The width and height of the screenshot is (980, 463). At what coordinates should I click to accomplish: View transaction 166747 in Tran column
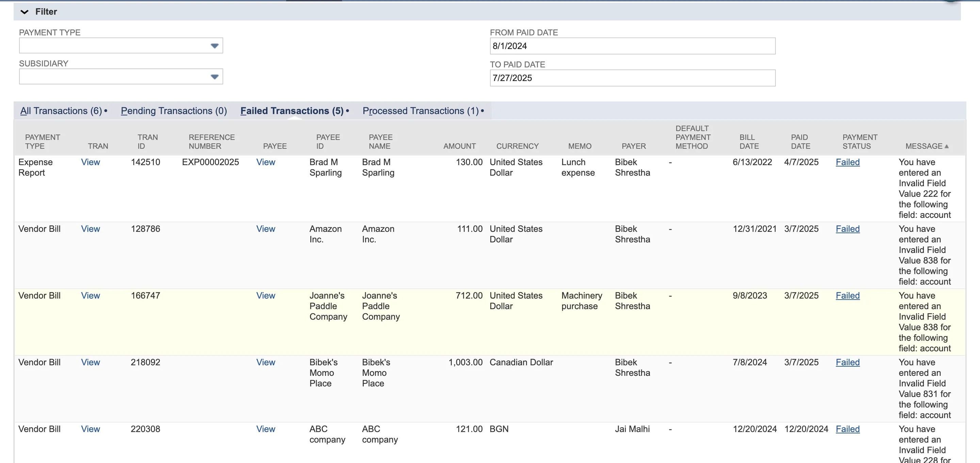click(x=91, y=296)
